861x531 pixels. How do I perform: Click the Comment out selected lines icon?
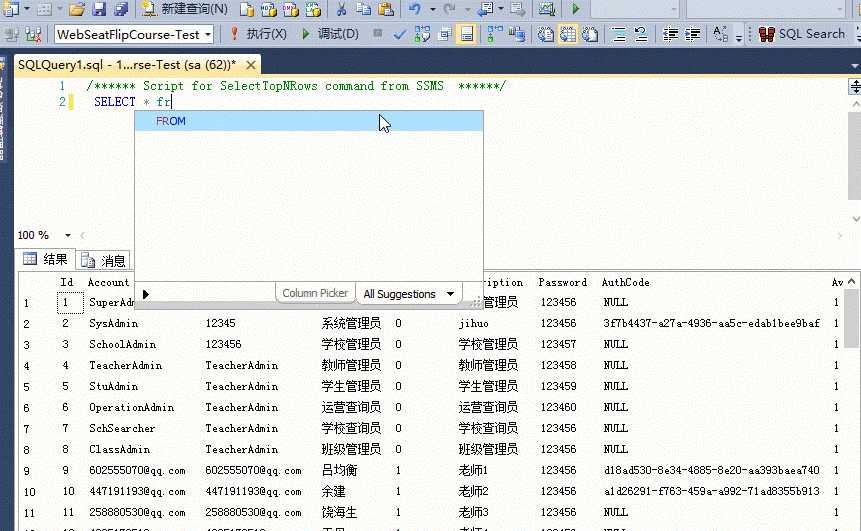(x=619, y=35)
